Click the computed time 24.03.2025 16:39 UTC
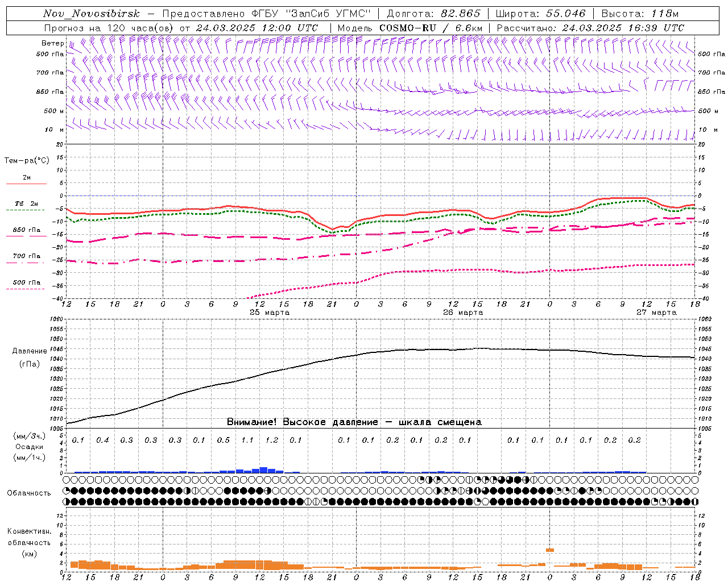The height and width of the screenshot is (582, 728). tap(623, 28)
